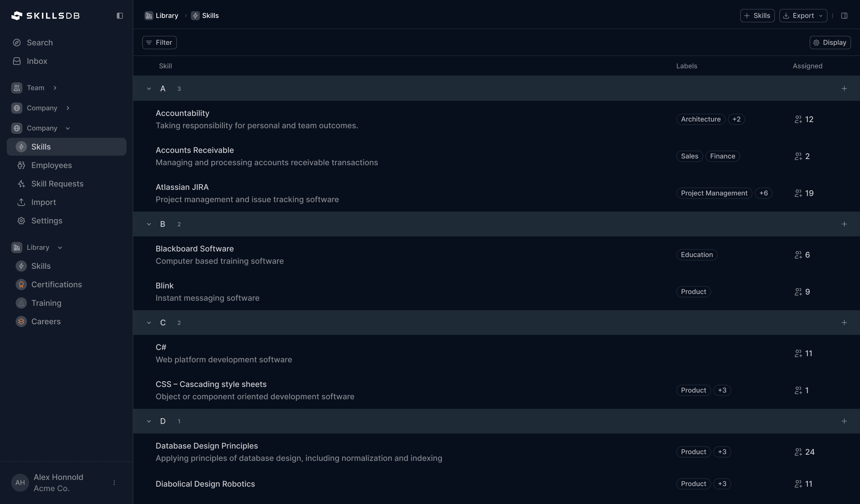Open the Filter panel
The image size is (860, 504).
tap(159, 42)
